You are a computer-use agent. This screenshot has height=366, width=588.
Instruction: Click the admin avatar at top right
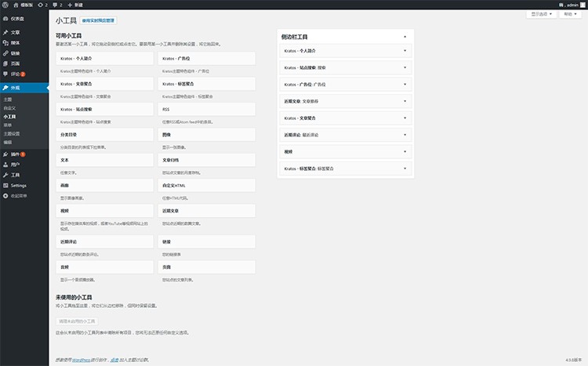click(x=583, y=5)
